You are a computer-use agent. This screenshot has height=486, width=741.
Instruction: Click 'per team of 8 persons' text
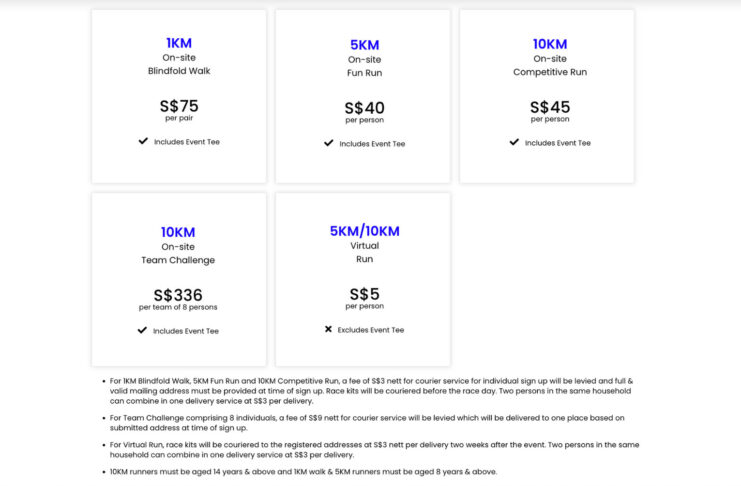178,307
